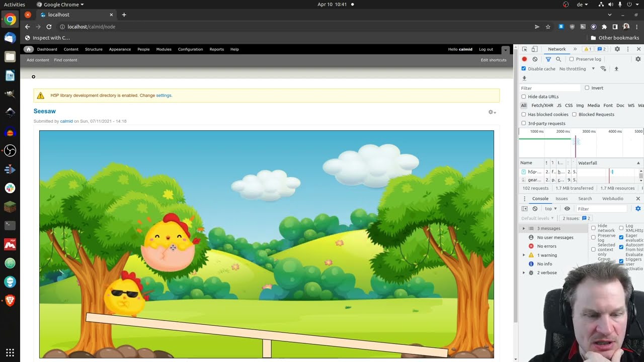Toggle the device toolbar icon in DevTools
The width and height of the screenshot is (644, 362).
[x=533, y=49]
